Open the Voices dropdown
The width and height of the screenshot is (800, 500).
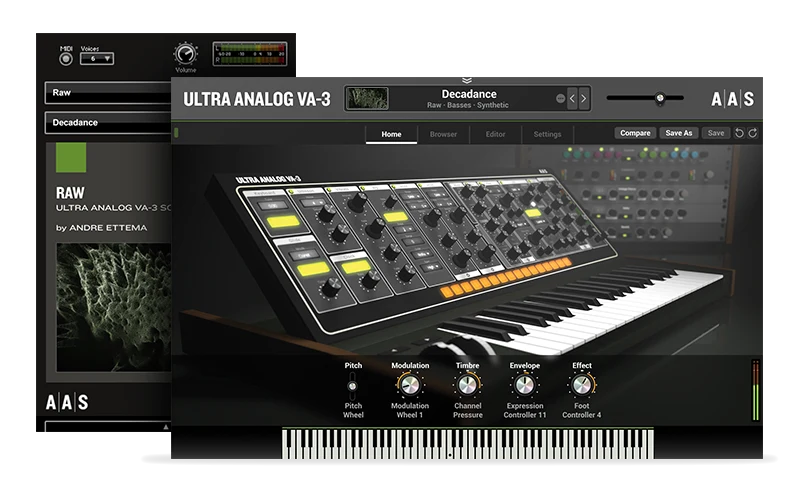[97, 59]
